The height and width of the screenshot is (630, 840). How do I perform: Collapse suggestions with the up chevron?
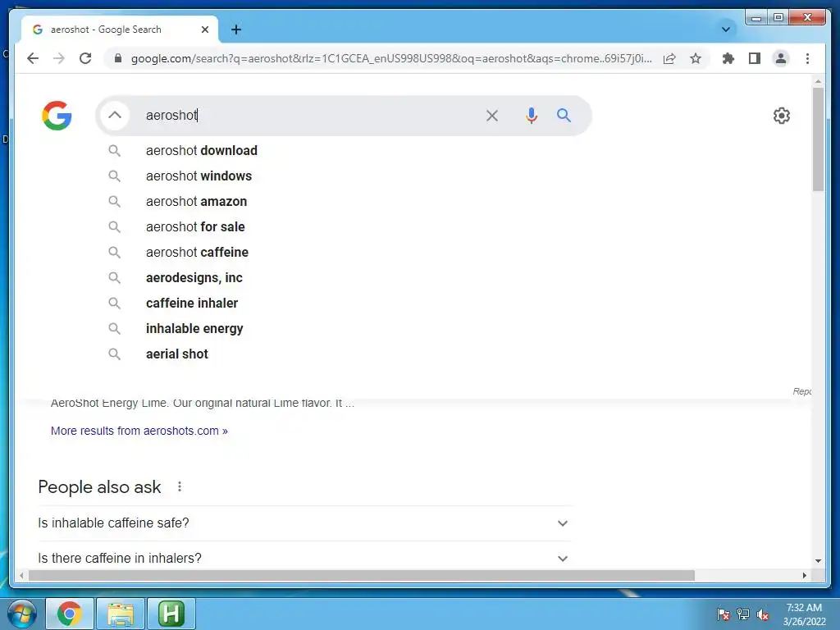click(x=115, y=115)
